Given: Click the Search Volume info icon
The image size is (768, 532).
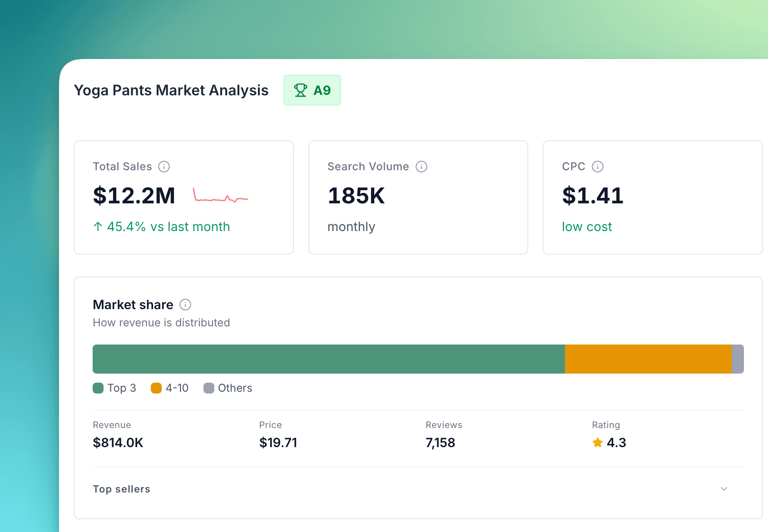Looking at the screenshot, I should click(x=421, y=167).
